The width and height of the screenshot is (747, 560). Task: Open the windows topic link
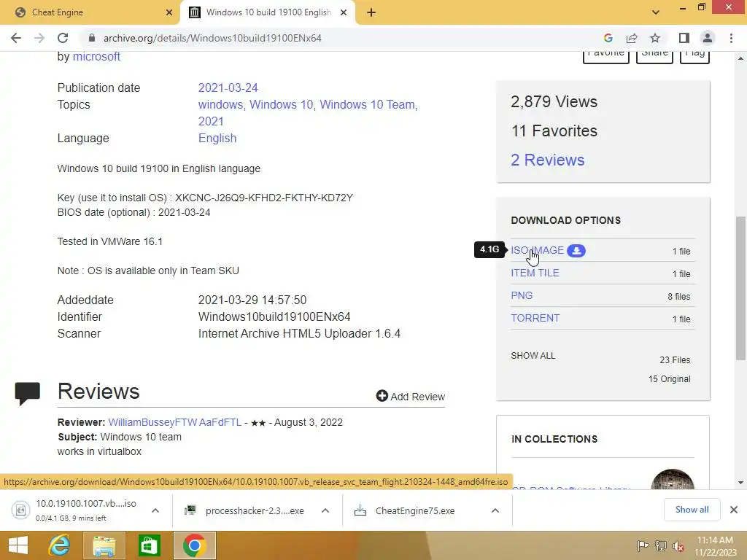tap(220, 105)
